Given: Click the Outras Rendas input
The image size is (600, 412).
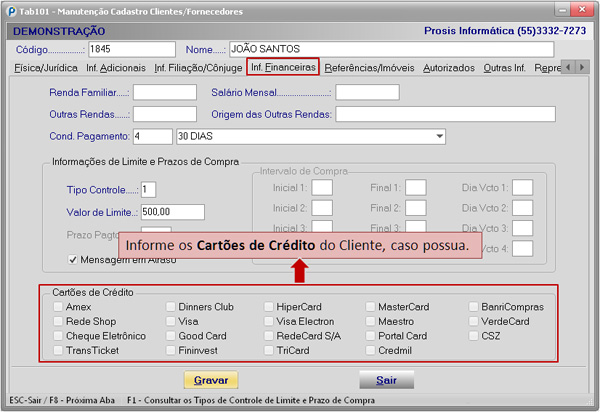Looking at the screenshot, I should pyautogui.click(x=165, y=114).
